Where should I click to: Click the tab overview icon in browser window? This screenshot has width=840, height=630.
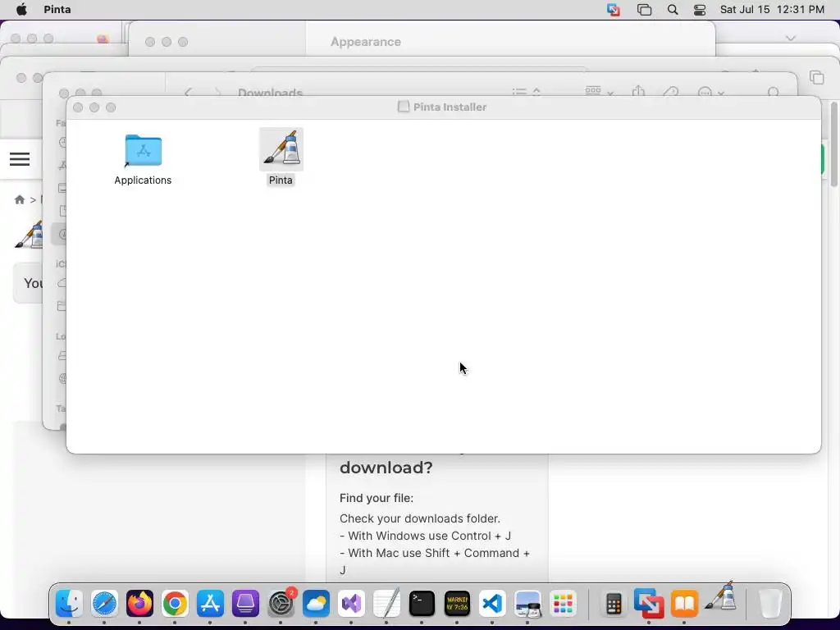point(817,77)
